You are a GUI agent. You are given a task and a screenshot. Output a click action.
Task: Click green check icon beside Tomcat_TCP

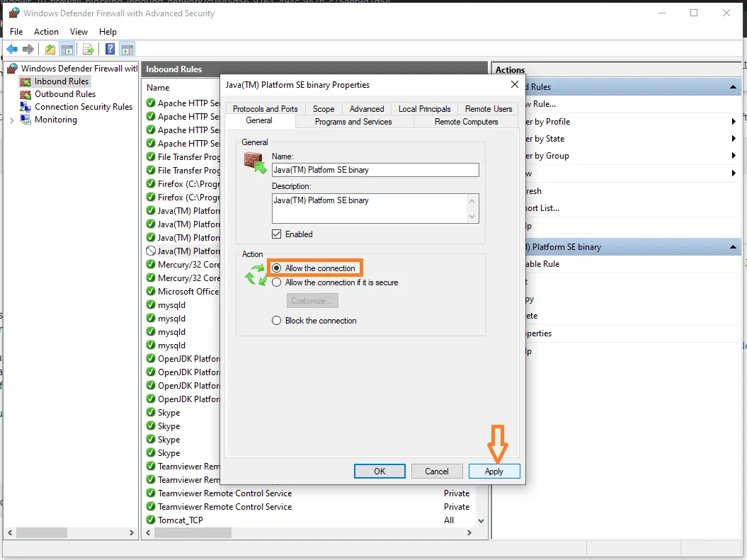click(x=151, y=520)
